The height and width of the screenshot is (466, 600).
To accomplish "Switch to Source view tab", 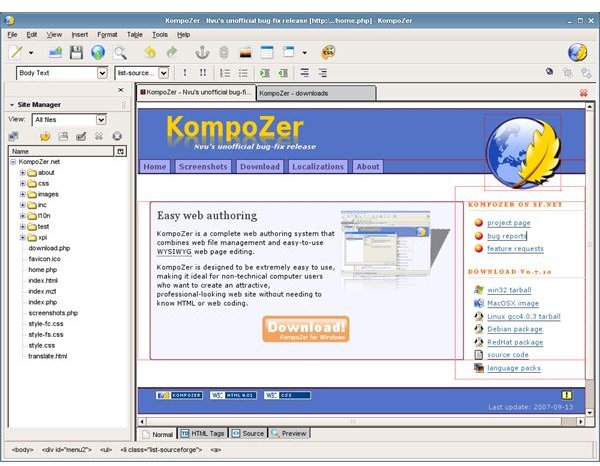I will tap(248, 433).
